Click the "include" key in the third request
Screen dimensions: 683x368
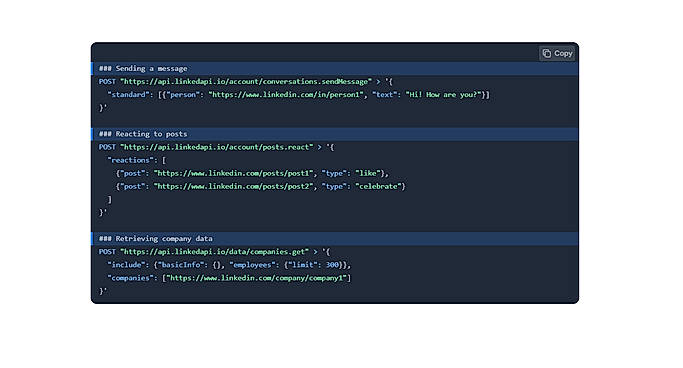pos(126,265)
